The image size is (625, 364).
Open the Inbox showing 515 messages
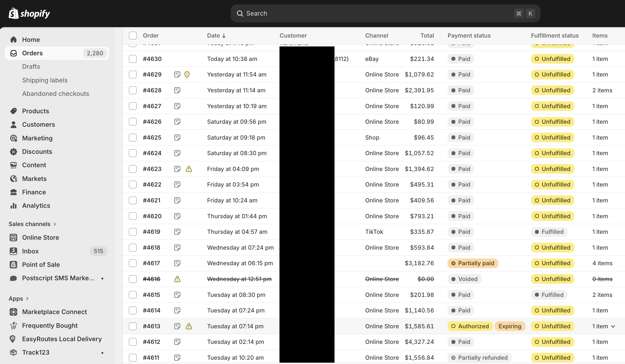click(30, 251)
